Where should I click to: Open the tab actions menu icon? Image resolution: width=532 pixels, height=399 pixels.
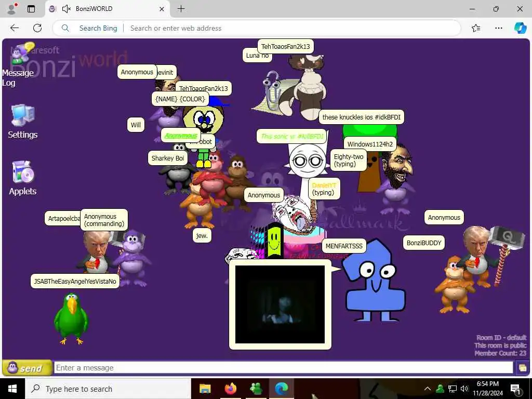coord(31,9)
